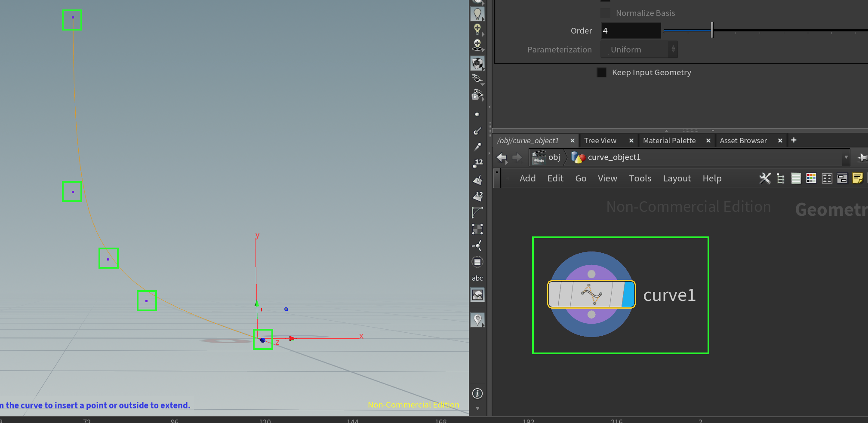Viewport: 868px width, 423px height.
Task: Toggle the background image display option
Action: pos(477,294)
